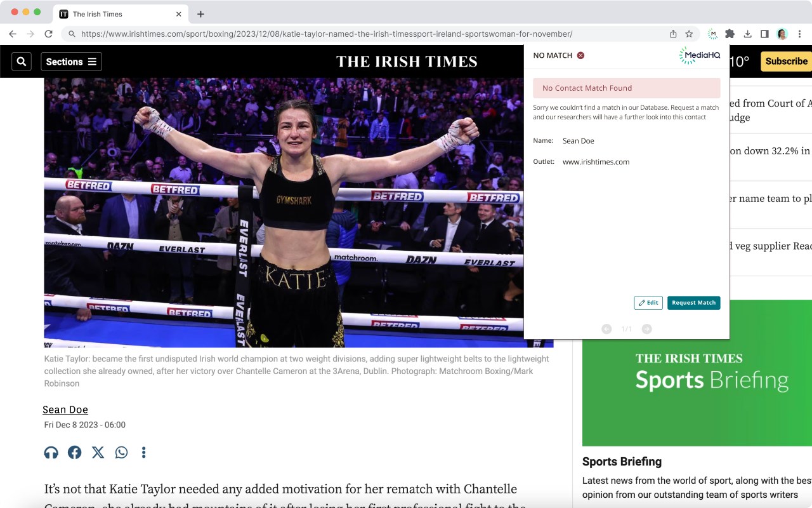Close The Irish Times tab
Screen dimensions: 812x508
pyautogui.click(x=179, y=14)
